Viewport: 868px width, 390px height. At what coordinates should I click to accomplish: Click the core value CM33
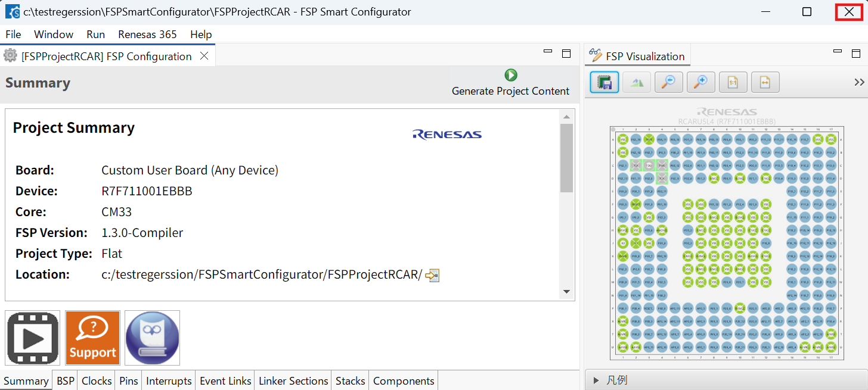(x=116, y=212)
